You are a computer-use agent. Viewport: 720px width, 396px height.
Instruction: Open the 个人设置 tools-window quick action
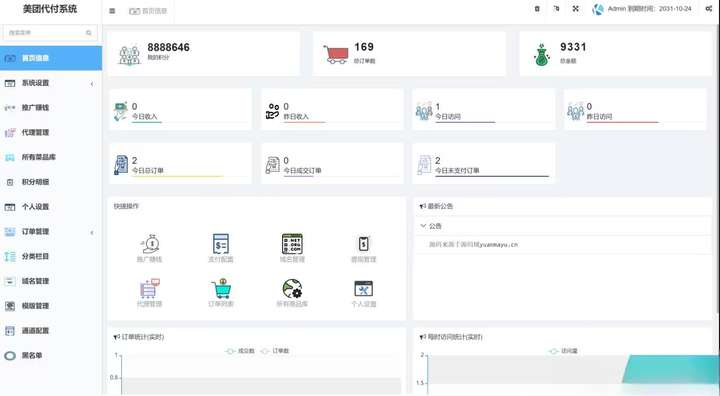(x=364, y=289)
